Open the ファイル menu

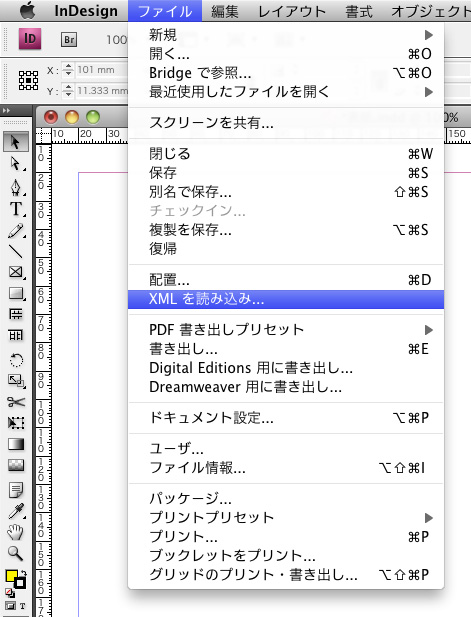(165, 11)
